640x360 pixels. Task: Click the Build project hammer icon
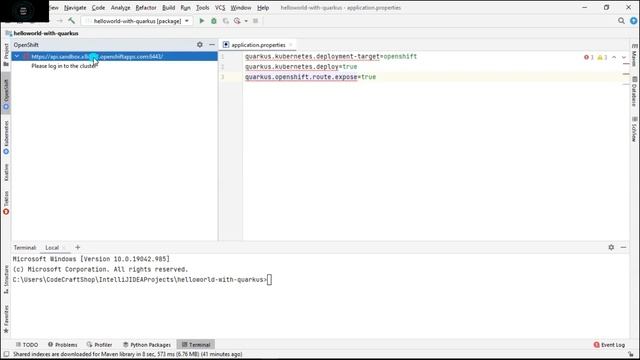72,21
